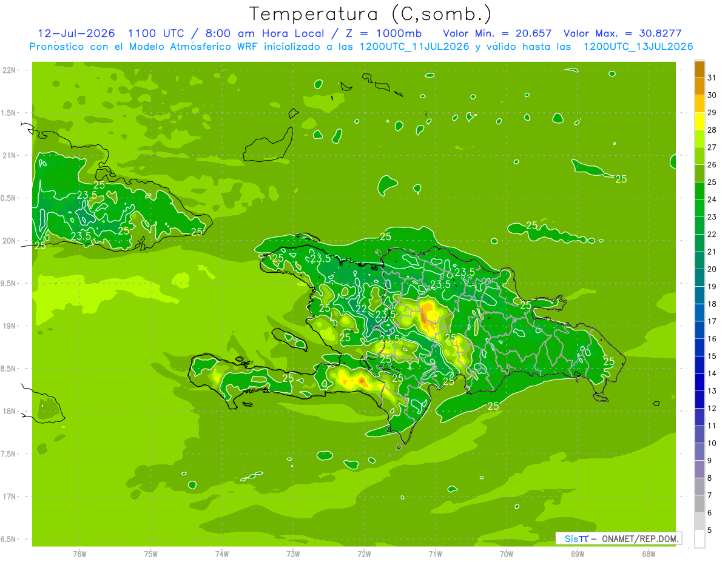
Task: Click the 18N latitude axis label
Action: [x=9, y=411]
